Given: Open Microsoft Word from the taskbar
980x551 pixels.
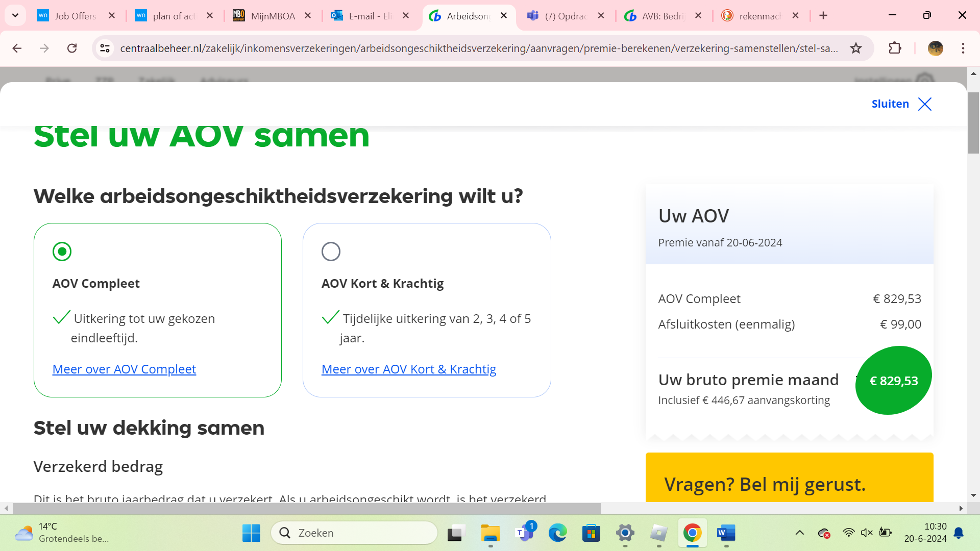Looking at the screenshot, I should click(726, 533).
